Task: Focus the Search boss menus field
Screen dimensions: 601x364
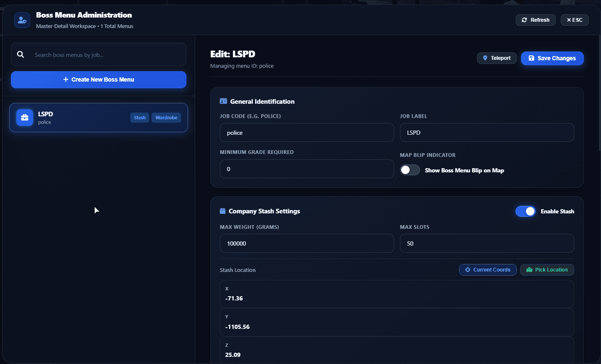Action: [98, 54]
